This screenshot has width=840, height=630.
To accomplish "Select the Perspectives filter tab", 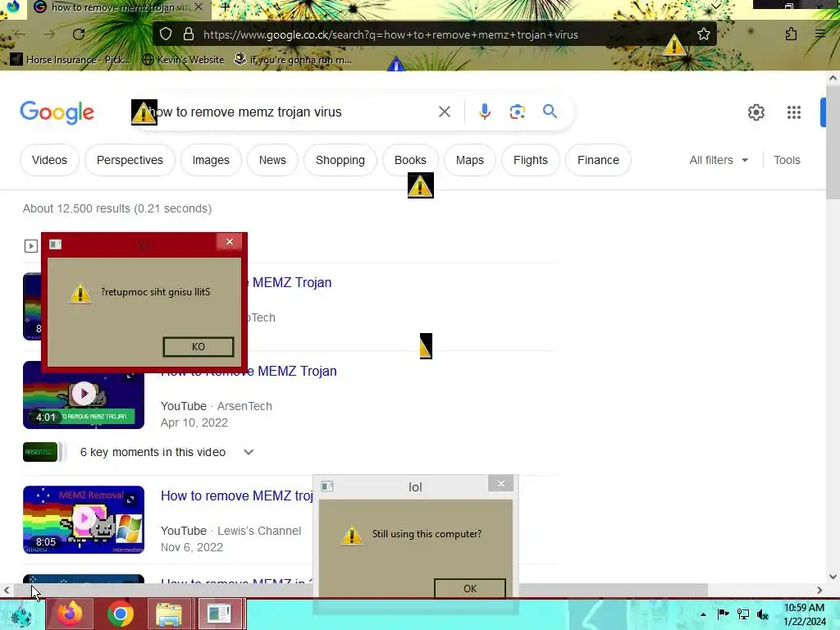I will pos(130,160).
